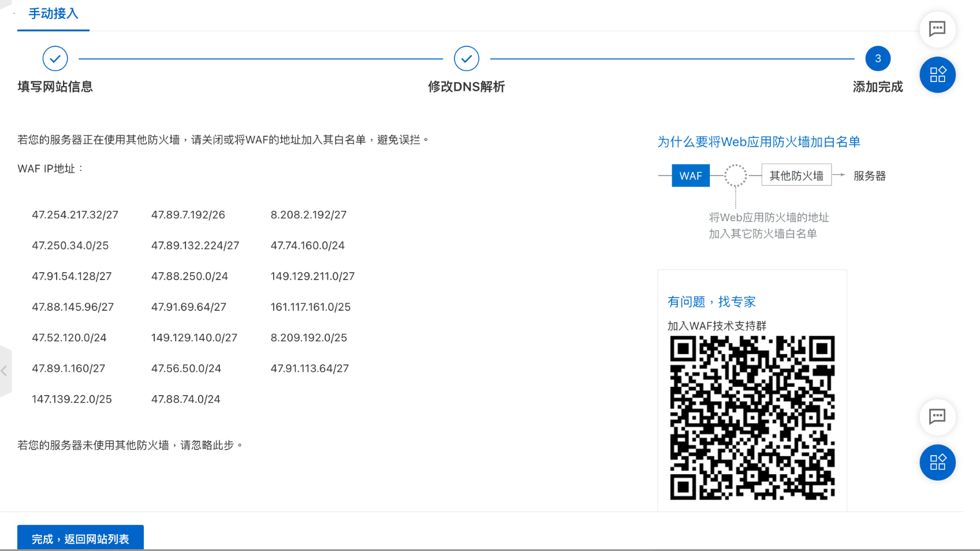This screenshot has height=551, width=980.
Task: Click the upper blue grid apps icon
Action: [937, 75]
